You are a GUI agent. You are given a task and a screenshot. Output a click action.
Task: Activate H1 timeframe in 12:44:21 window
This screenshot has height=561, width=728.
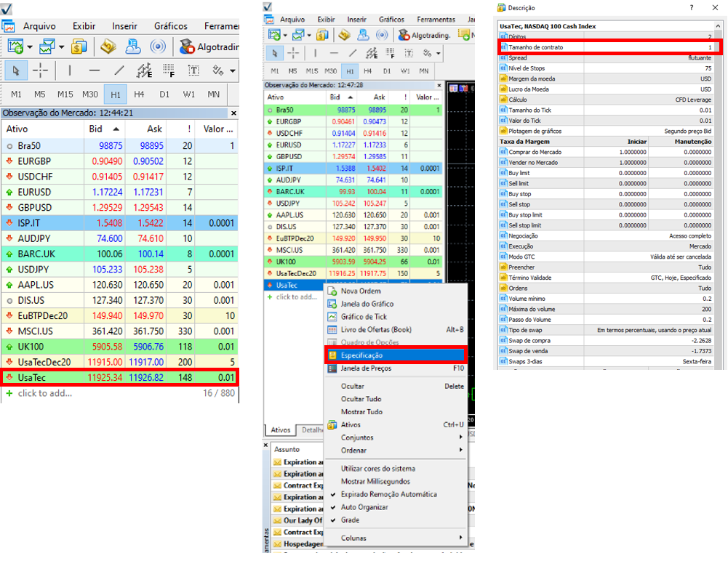(x=116, y=94)
